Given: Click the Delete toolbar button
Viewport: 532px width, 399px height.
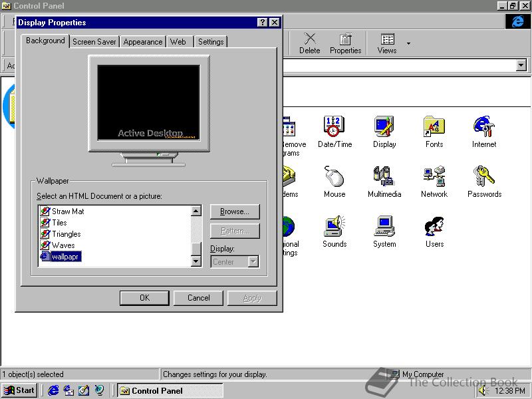Looking at the screenshot, I should tap(309, 43).
